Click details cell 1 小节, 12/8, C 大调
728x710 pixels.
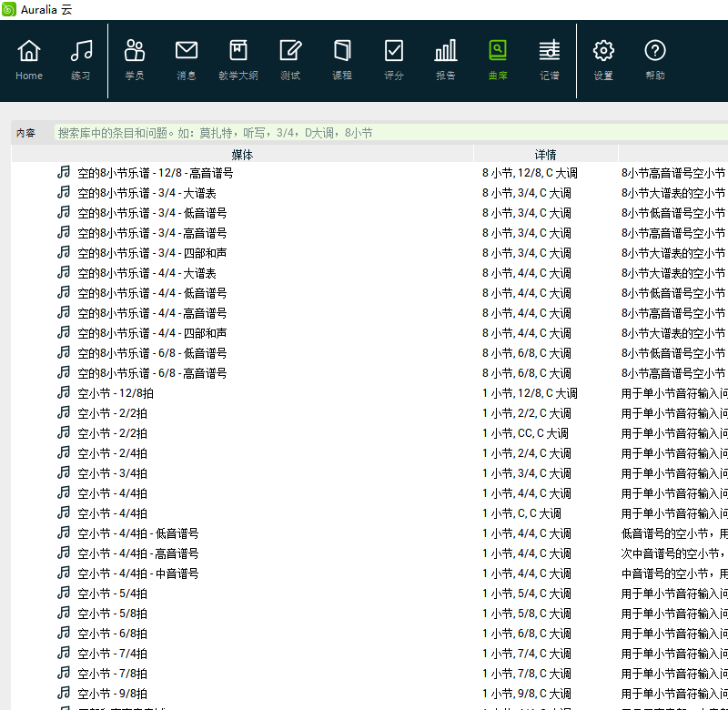coord(530,393)
